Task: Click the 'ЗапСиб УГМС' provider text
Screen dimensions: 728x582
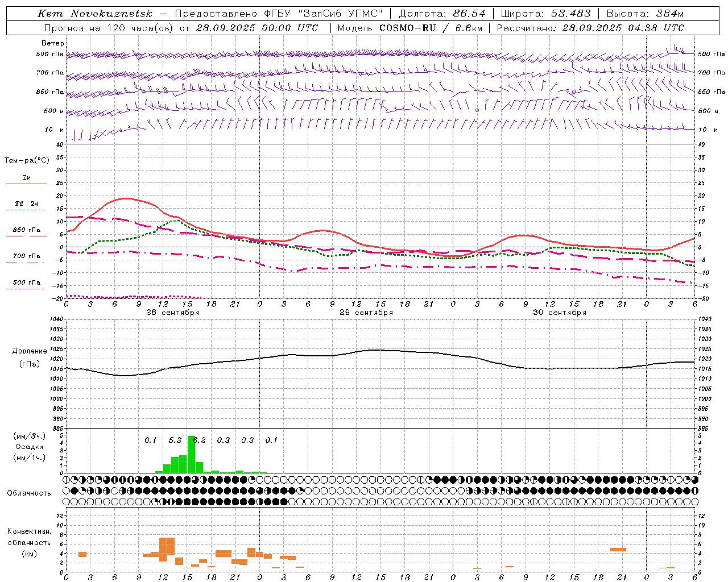Action: [x=341, y=14]
